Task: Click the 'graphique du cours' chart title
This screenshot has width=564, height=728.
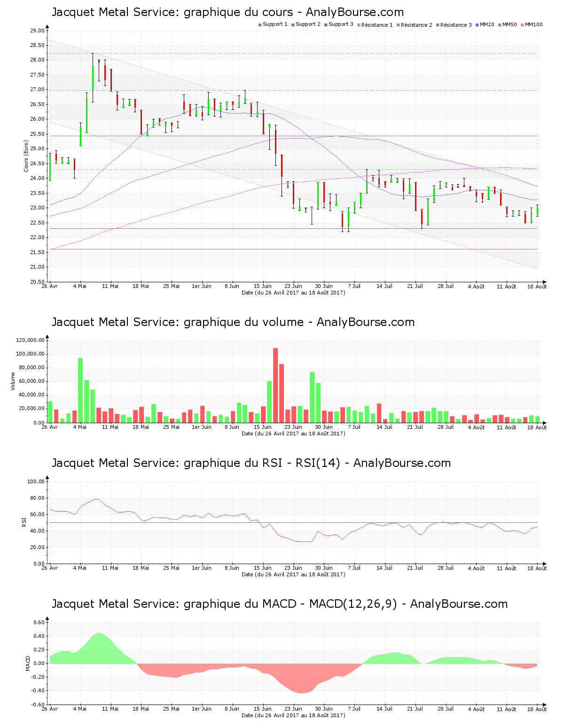Action: click(227, 12)
